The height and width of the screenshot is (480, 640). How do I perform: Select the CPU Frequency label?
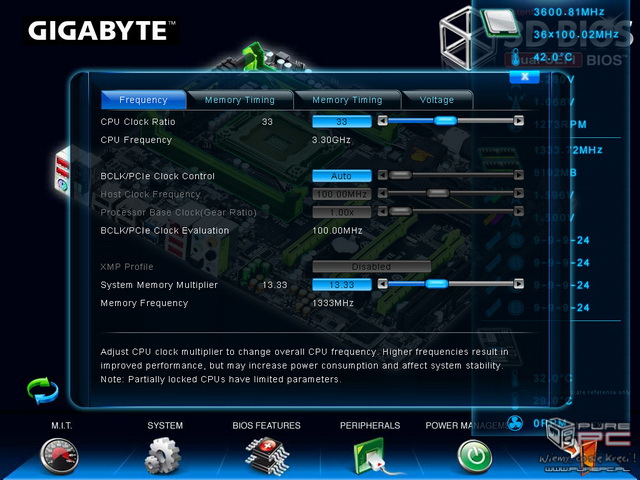pos(136,140)
